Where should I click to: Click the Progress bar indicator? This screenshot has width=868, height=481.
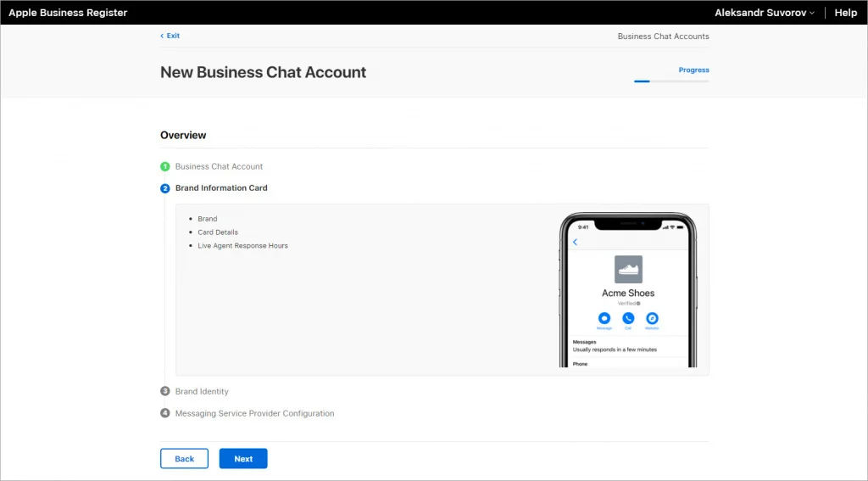click(671, 81)
